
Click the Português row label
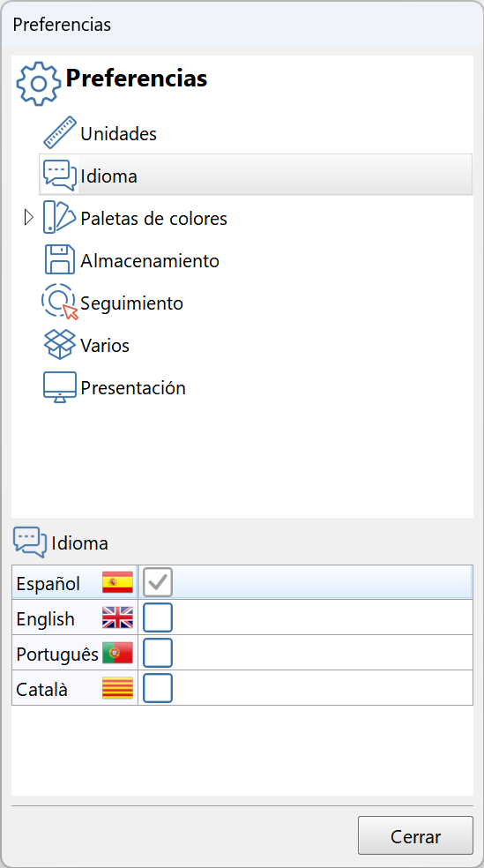pos(57,655)
